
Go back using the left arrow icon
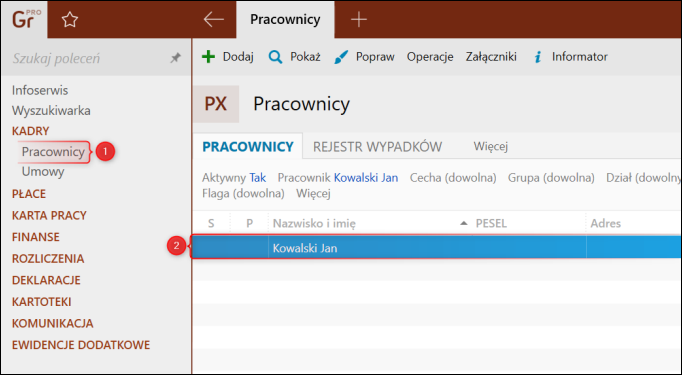tap(214, 19)
